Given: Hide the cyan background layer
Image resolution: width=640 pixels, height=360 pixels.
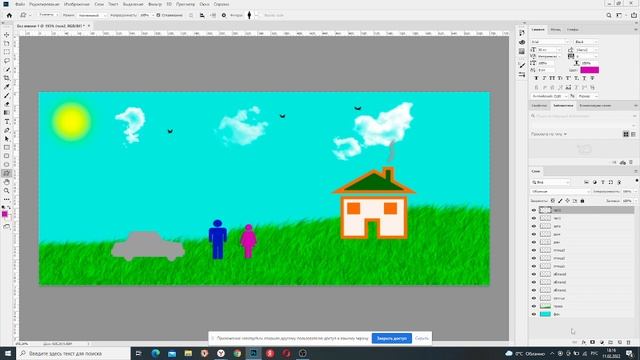Looking at the screenshot, I should tap(534, 314).
